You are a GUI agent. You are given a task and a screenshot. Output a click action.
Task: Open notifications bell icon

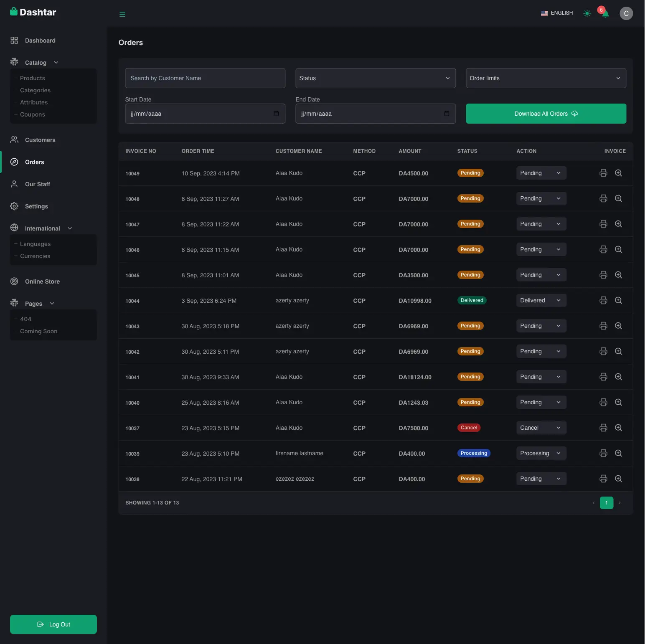coord(605,14)
